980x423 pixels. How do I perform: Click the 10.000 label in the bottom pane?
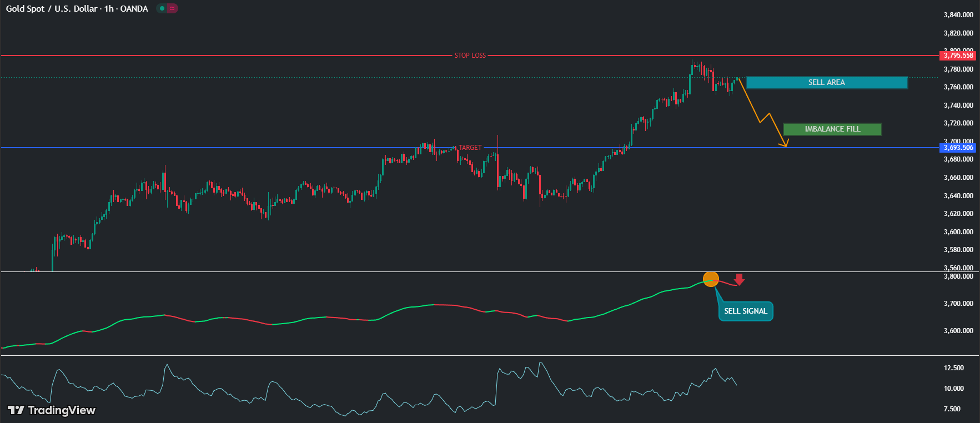[953, 389]
